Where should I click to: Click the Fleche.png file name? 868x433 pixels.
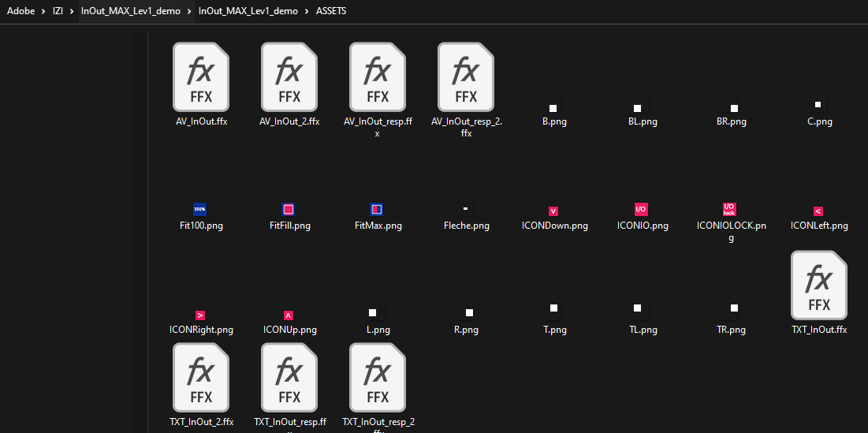point(467,226)
